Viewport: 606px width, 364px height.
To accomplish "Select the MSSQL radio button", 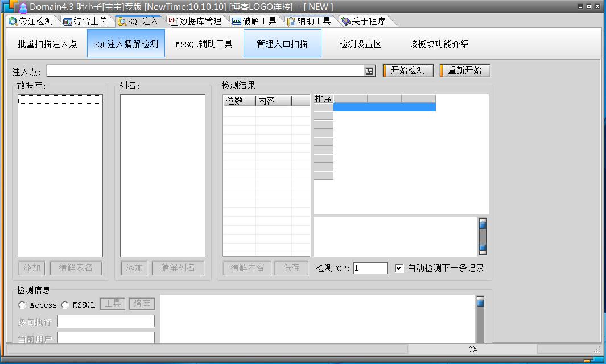I will pyautogui.click(x=65, y=305).
